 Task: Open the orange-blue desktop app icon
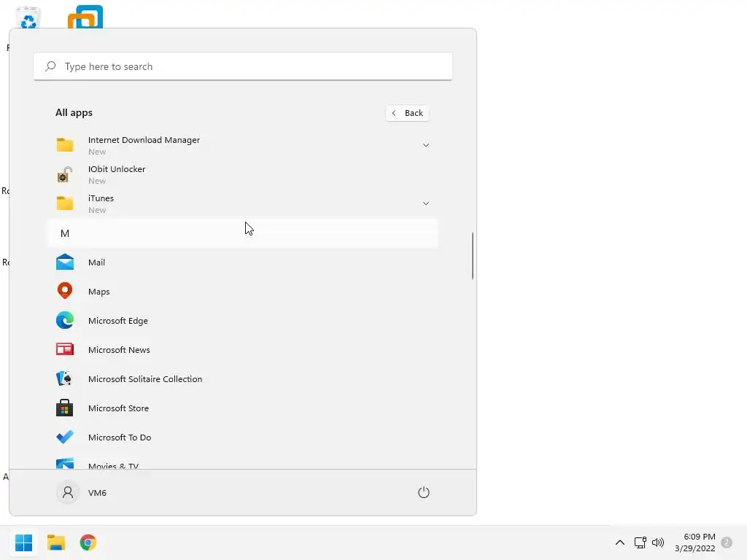[x=85, y=17]
